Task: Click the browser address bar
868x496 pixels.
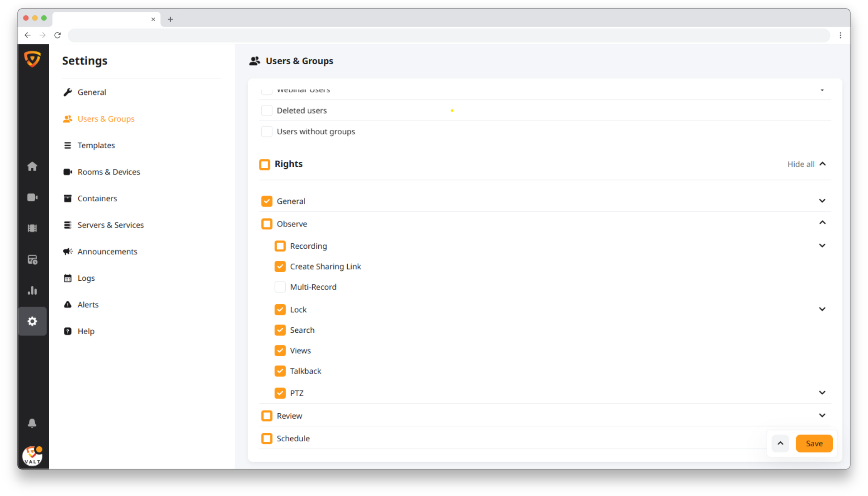Action: [x=448, y=35]
